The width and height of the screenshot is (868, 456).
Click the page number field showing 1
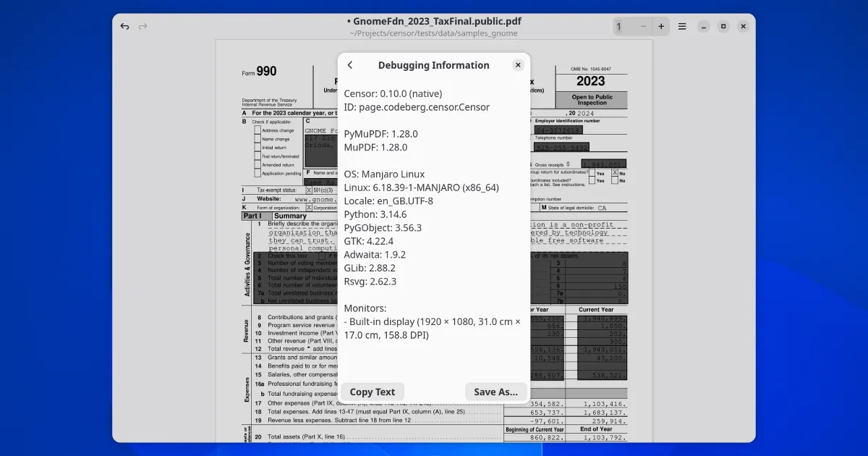pos(624,26)
